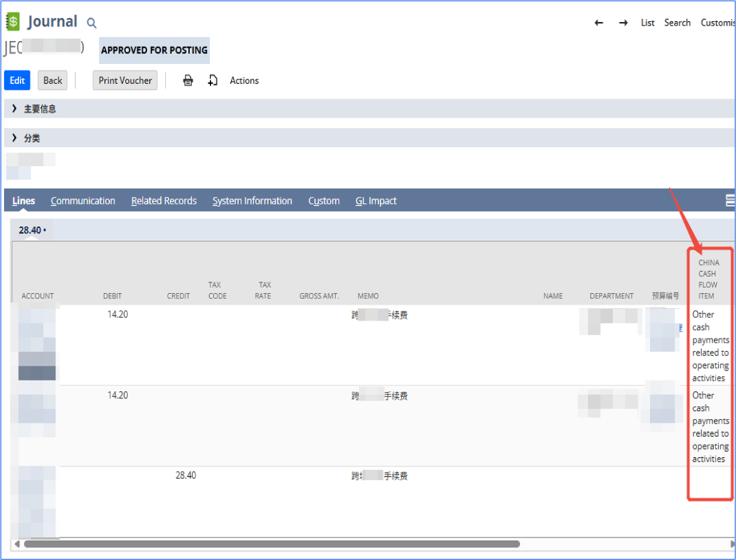Open the Actions menu
736x560 pixels.
click(244, 80)
